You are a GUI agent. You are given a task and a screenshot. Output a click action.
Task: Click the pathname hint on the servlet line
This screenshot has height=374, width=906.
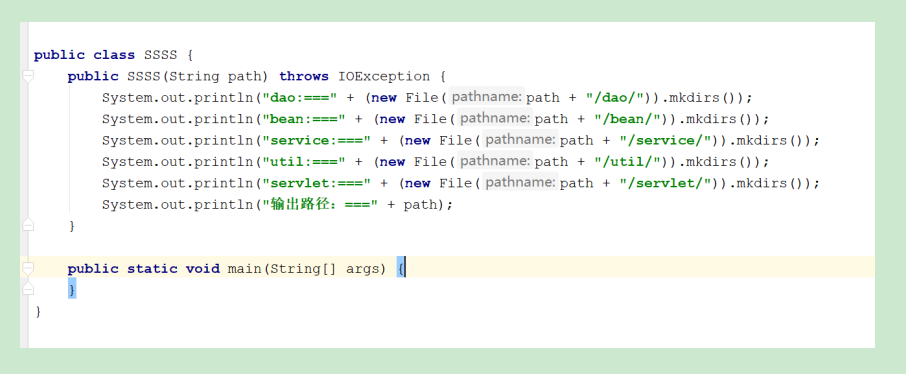pos(521,182)
